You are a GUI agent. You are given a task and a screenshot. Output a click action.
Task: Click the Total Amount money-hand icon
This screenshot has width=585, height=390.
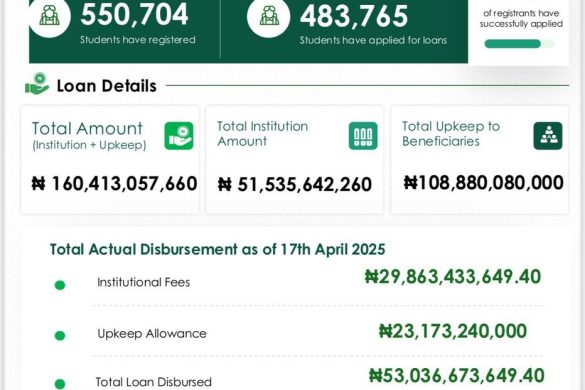tap(179, 136)
